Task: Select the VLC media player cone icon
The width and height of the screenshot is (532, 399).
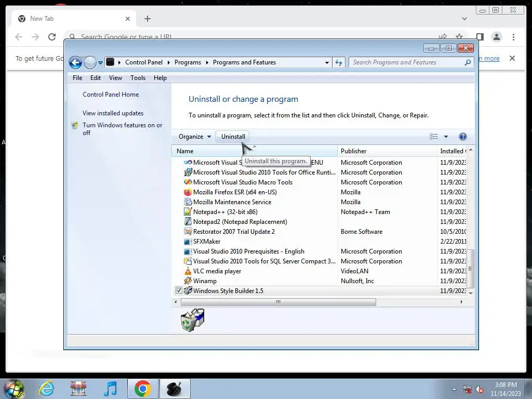Action: pyautogui.click(x=188, y=271)
